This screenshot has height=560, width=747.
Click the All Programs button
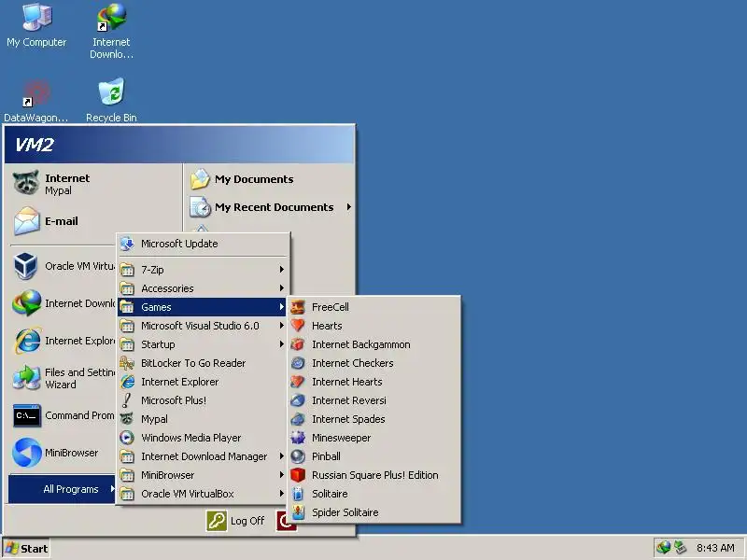62,489
